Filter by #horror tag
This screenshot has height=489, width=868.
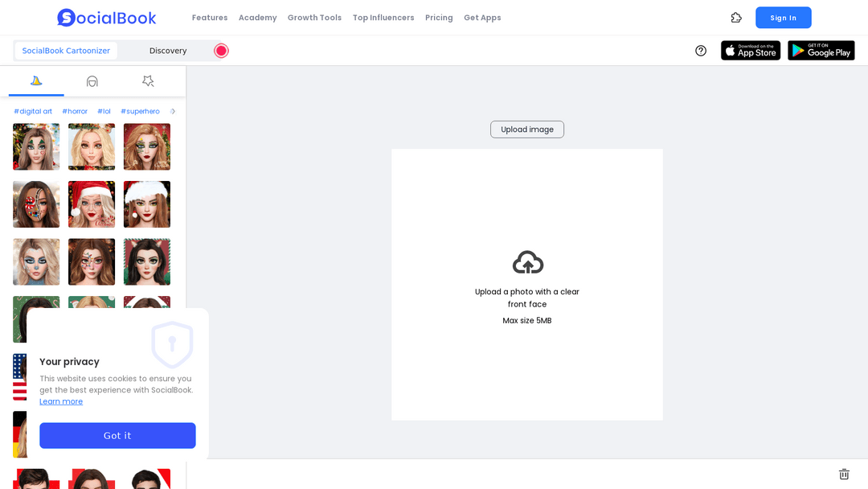coord(75,111)
